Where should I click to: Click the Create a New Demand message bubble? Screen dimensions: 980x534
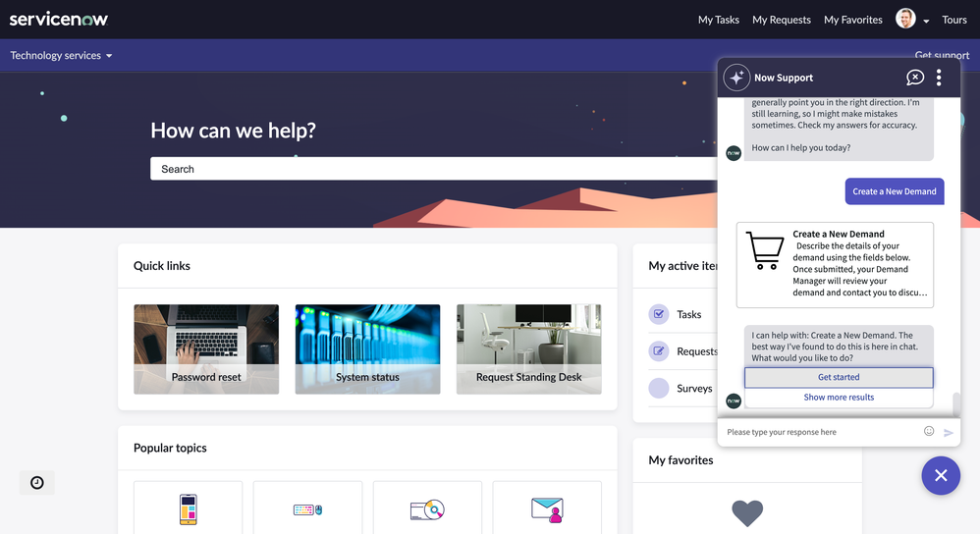tap(895, 191)
